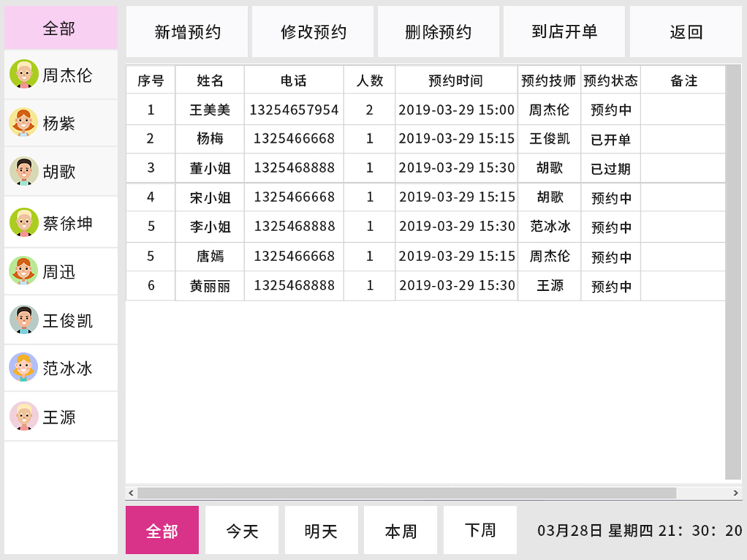Screen dimensions: 747x560
Task: Pick 王源's avatar icon
Action: (x=24, y=416)
